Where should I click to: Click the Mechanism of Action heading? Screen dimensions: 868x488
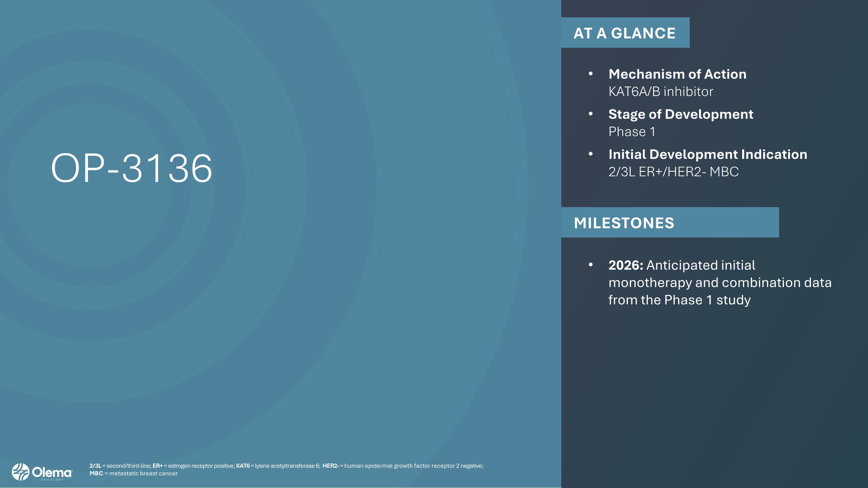[677, 74]
